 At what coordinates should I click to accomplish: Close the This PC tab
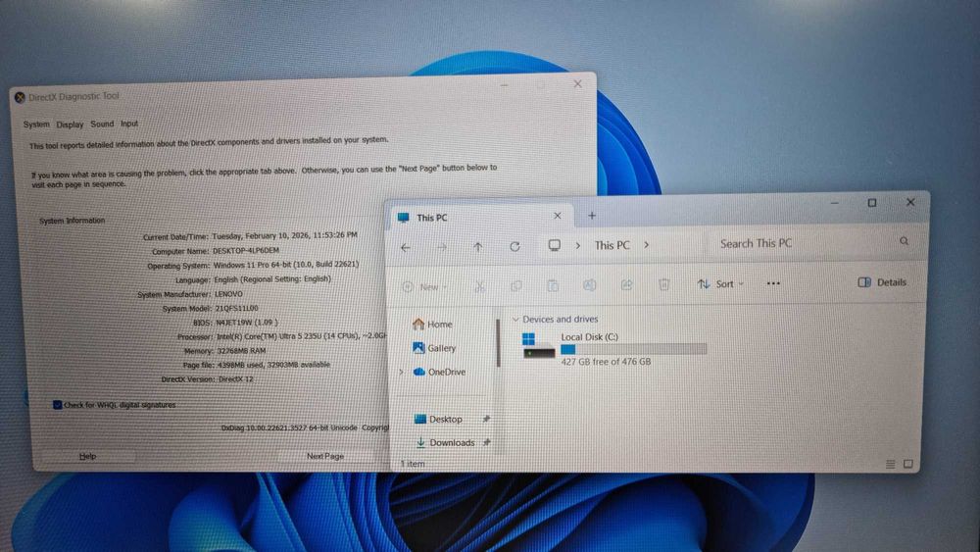[557, 216]
